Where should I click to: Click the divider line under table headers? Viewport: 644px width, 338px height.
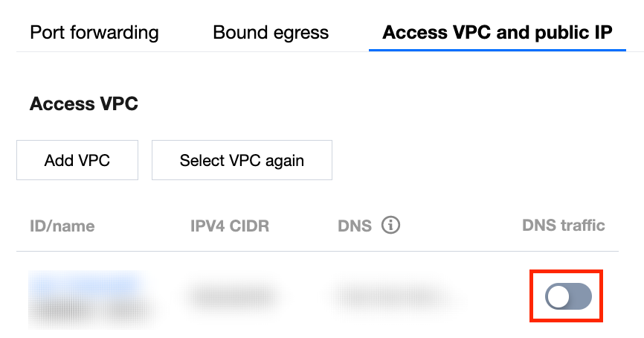[x=320, y=251]
